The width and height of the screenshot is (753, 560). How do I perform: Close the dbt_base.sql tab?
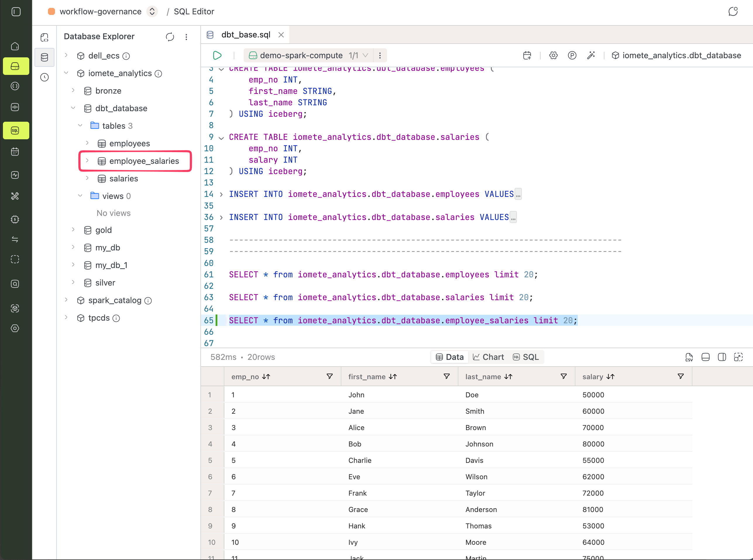281,35
